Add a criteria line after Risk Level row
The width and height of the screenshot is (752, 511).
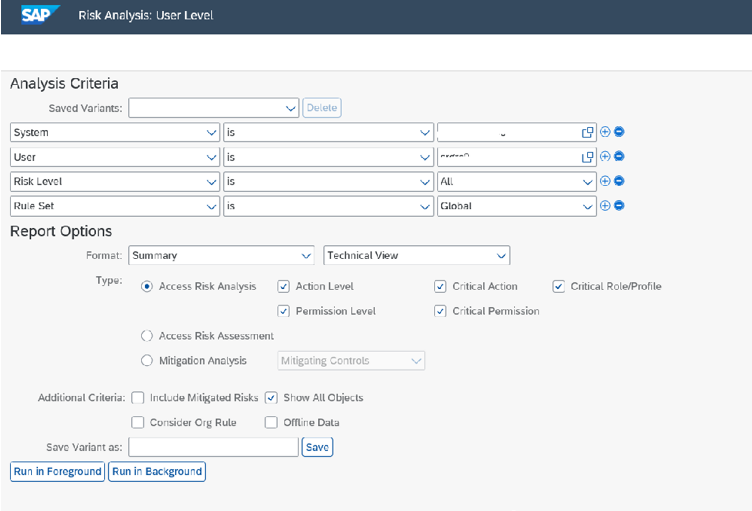pyautogui.click(x=605, y=181)
